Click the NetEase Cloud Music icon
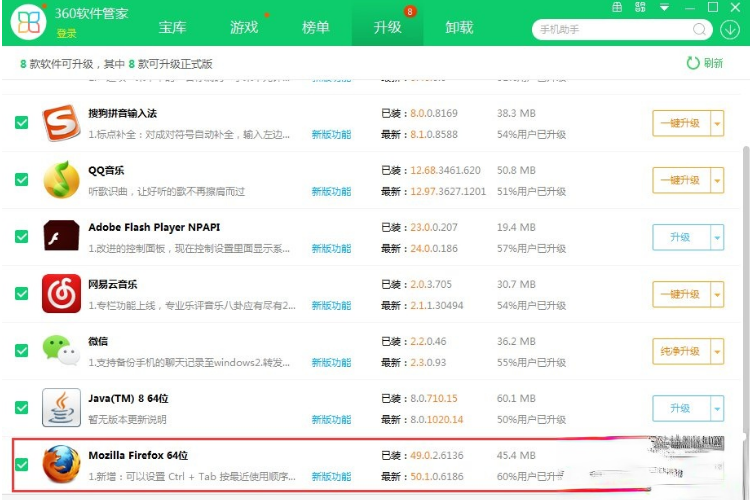 (x=61, y=294)
